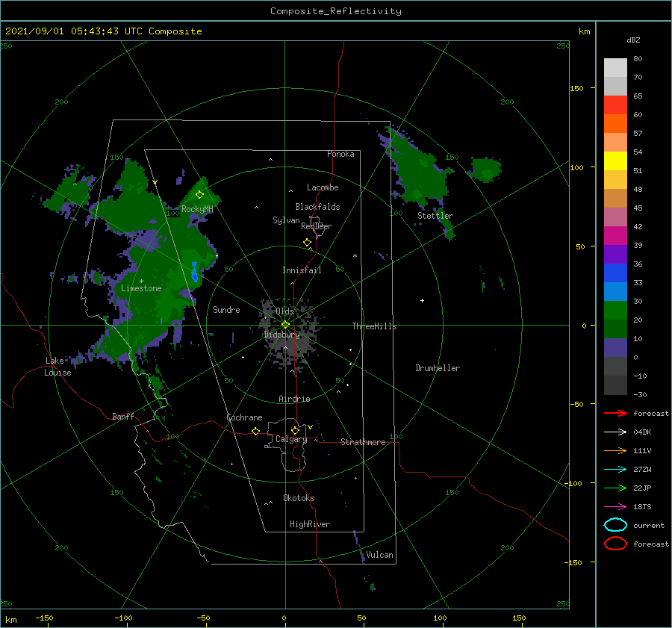The image size is (672, 628).
Task: Click the Lake Louise label
Action: click(x=58, y=367)
